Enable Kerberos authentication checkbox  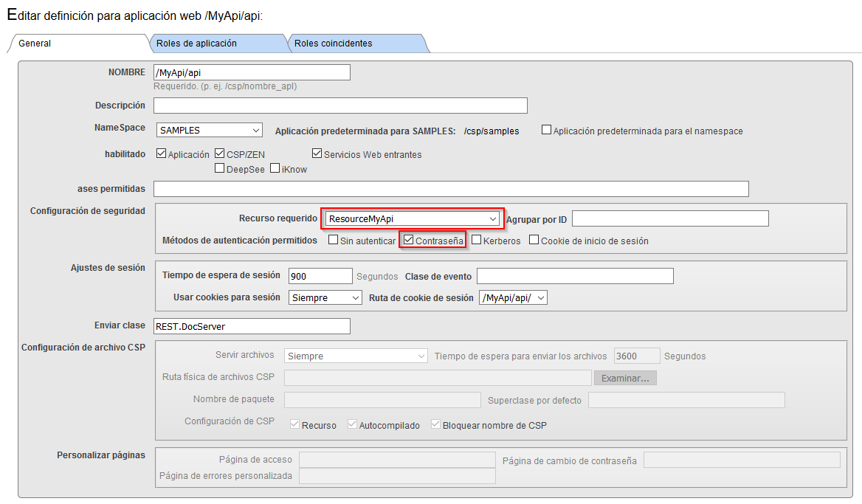pyautogui.click(x=477, y=241)
